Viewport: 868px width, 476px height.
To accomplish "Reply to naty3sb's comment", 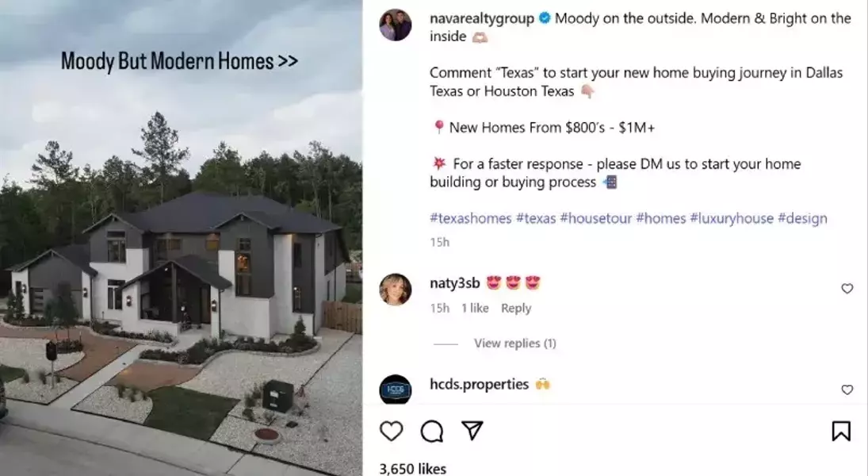I will (x=516, y=308).
